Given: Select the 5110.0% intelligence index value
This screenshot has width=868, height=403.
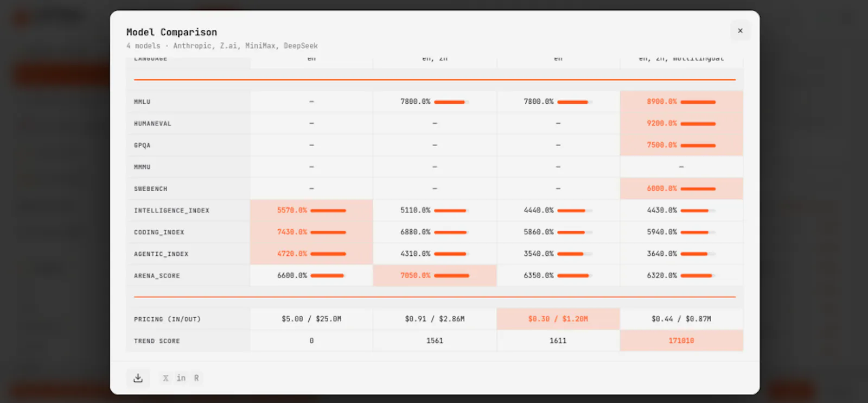Looking at the screenshot, I should pos(416,210).
